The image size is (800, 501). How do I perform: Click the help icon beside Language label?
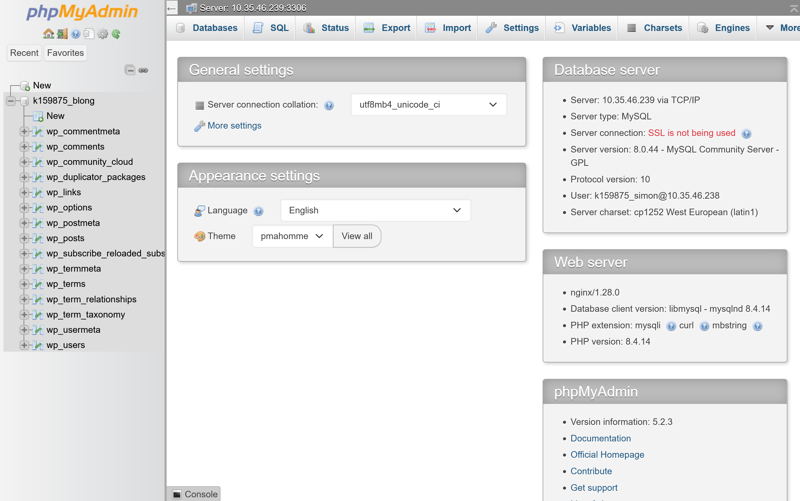point(258,211)
